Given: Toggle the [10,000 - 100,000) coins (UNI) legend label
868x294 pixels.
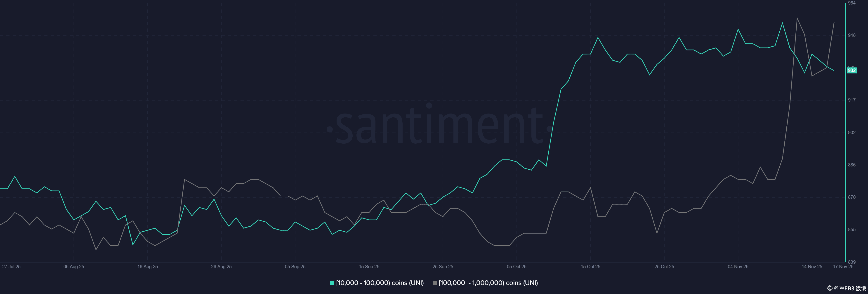Looking at the screenshot, I should point(380,283).
